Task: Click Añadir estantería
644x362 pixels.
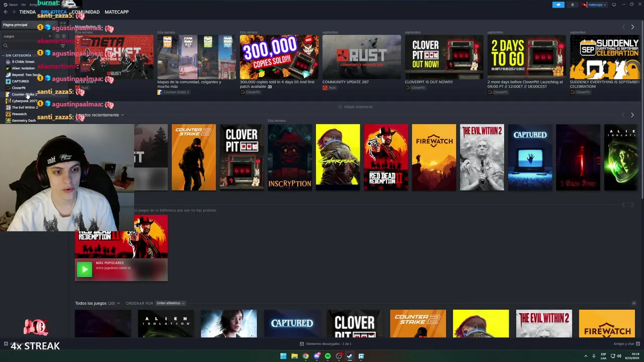Action: click(x=355, y=107)
